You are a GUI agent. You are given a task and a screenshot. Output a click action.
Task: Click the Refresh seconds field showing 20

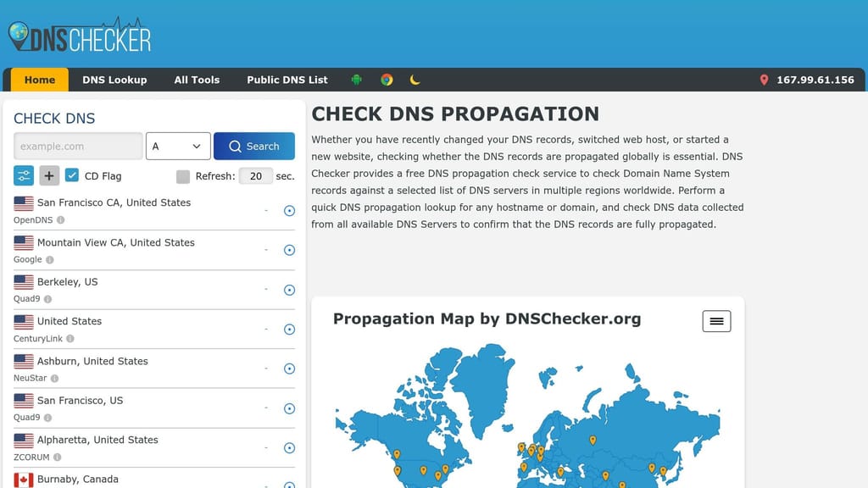[x=256, y=176]
